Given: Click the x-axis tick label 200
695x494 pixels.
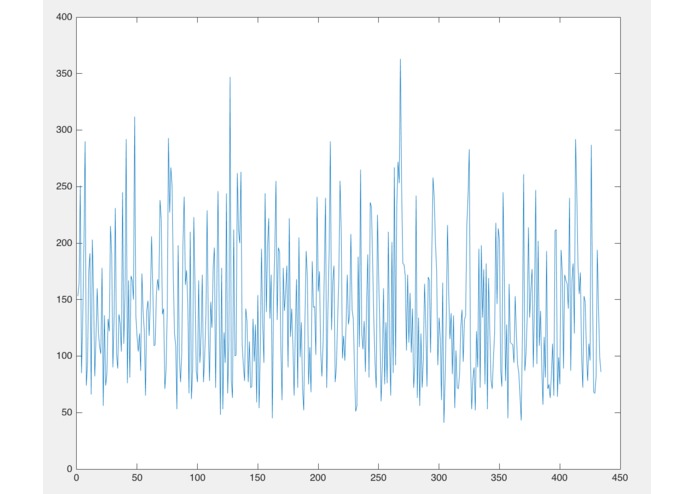Looking at the screenshot, I should click(x=318, y=478).
